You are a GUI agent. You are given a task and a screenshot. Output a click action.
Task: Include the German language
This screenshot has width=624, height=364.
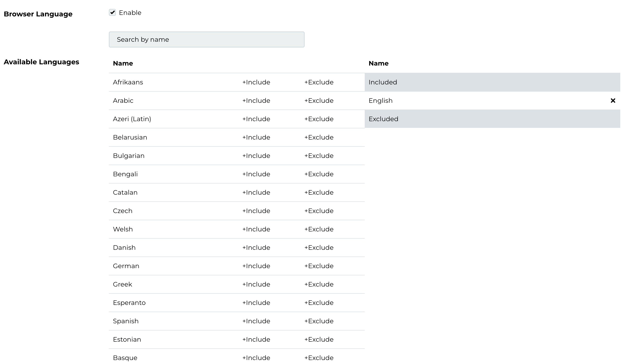point(256,266)
